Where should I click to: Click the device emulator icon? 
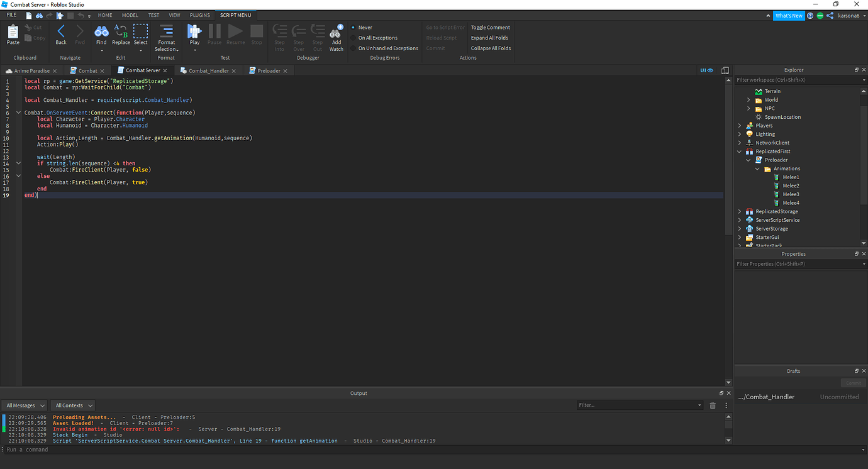point(725,70)
